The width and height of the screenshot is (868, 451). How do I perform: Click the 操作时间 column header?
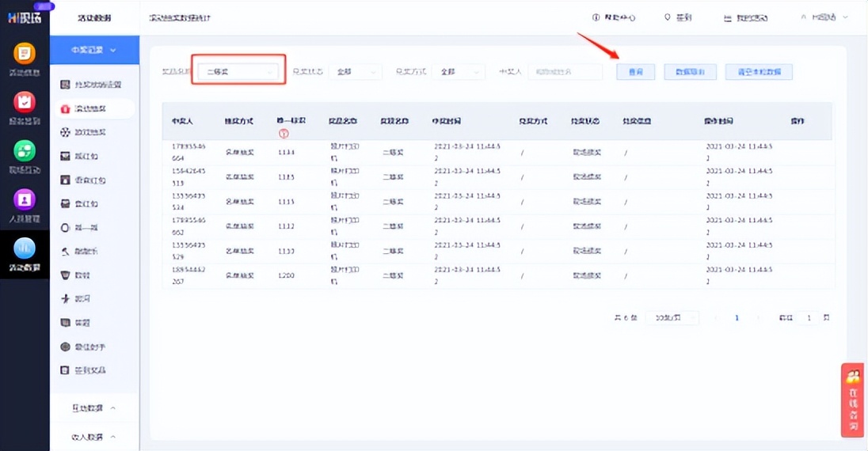coord(718,121)
